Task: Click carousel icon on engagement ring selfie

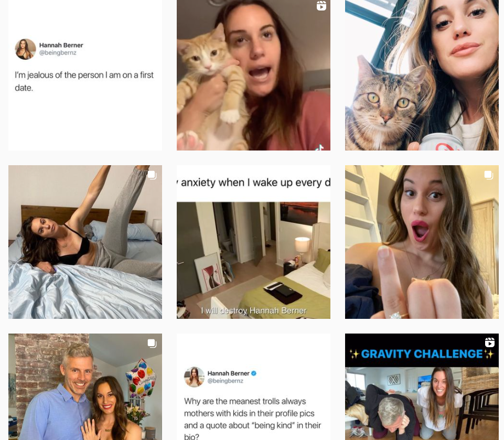Action: (489, 175)
